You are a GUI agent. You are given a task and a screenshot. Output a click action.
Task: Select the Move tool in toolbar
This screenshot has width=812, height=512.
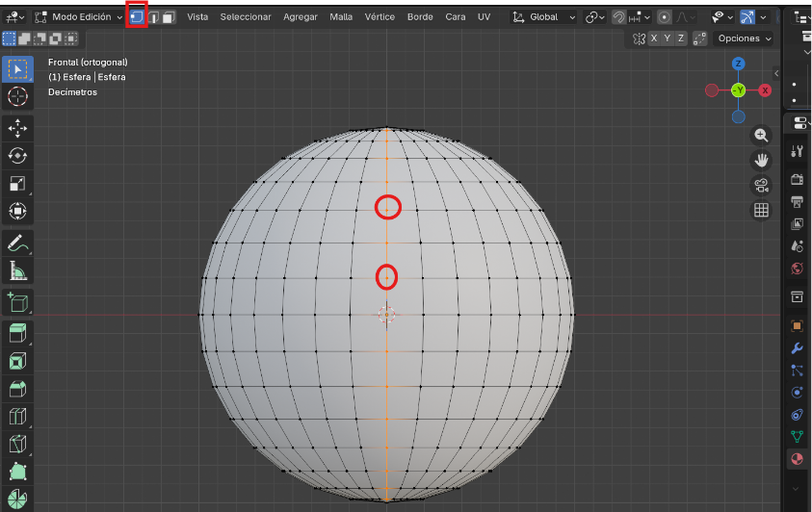17,128
